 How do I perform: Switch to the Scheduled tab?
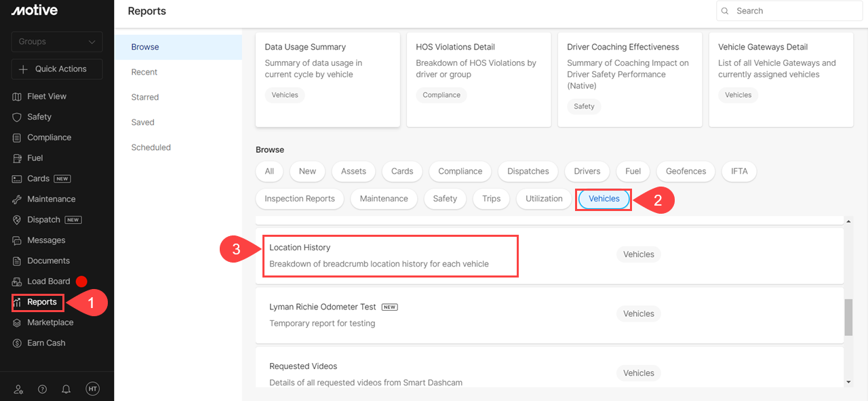tap(151, 147)
